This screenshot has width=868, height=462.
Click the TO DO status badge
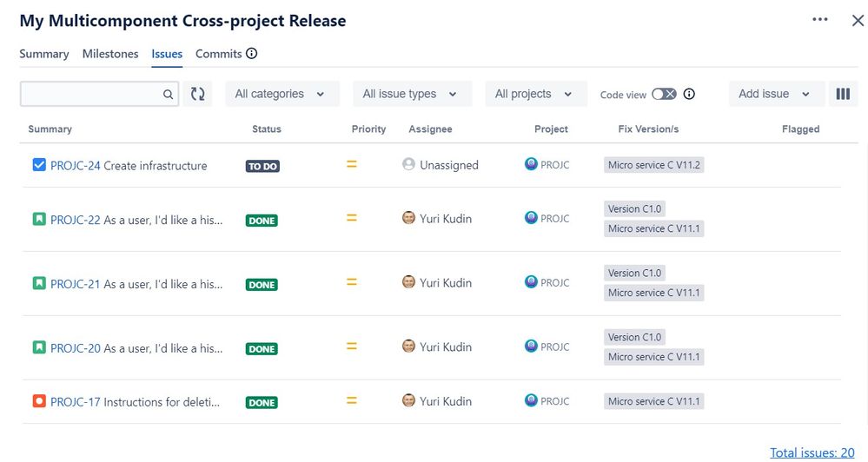click(x=262, y=166)
